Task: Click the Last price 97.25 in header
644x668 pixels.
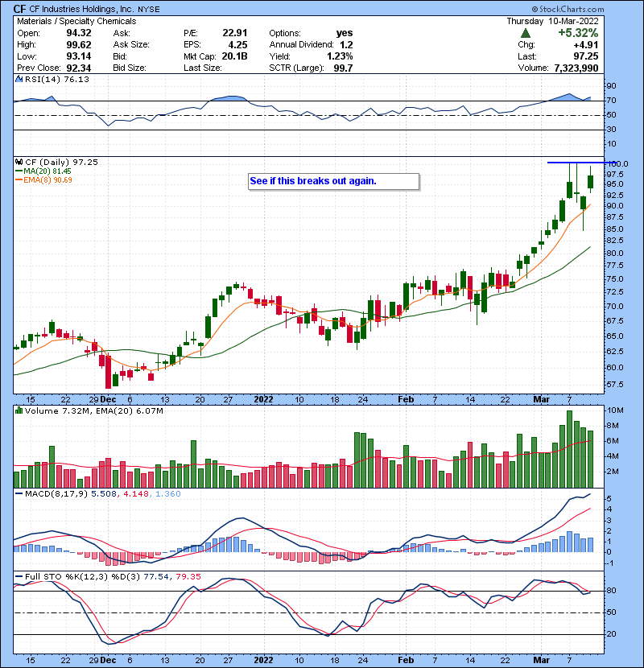Action: tap(585, 56)
